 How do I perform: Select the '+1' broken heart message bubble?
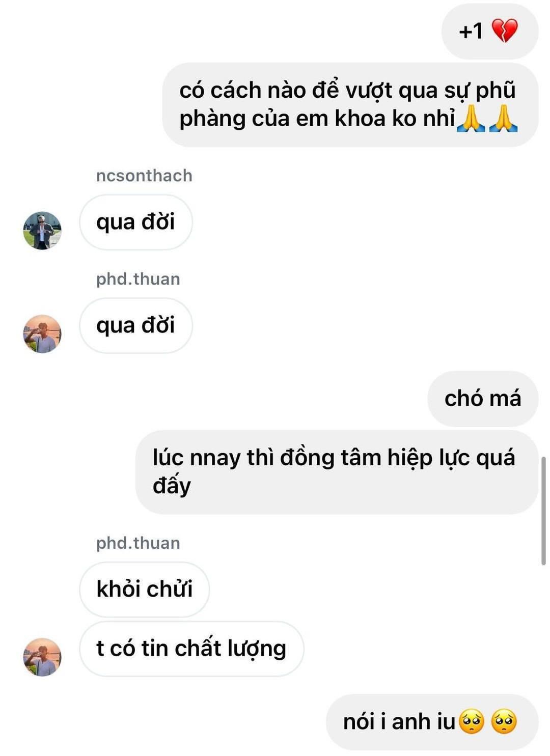pos(490,31)
